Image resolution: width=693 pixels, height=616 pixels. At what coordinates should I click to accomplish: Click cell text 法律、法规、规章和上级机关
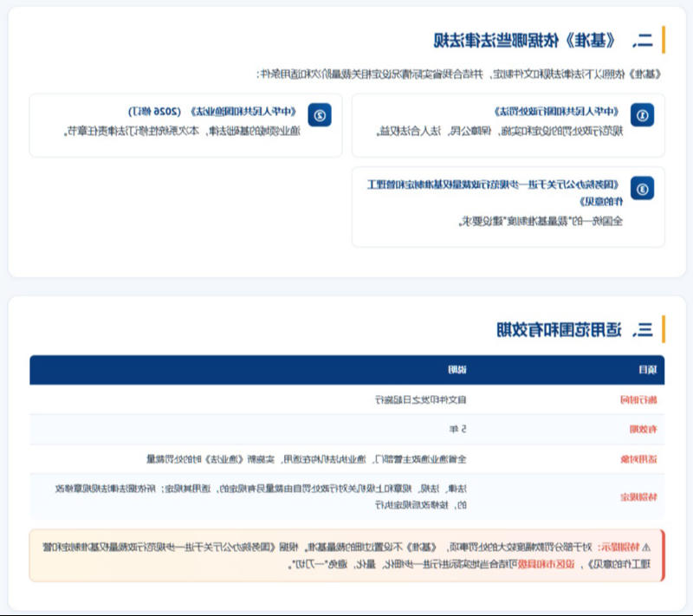(x=409, y=489)
